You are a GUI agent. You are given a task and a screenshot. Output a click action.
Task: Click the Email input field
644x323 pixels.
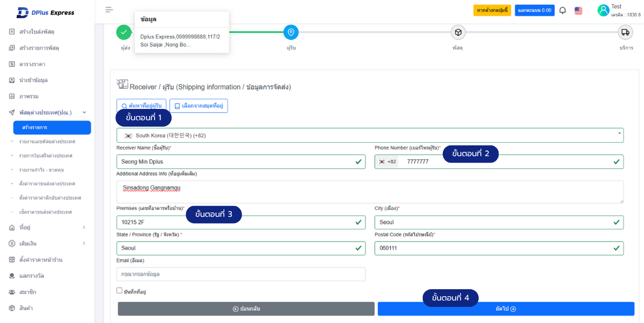(x=240, y=274)
